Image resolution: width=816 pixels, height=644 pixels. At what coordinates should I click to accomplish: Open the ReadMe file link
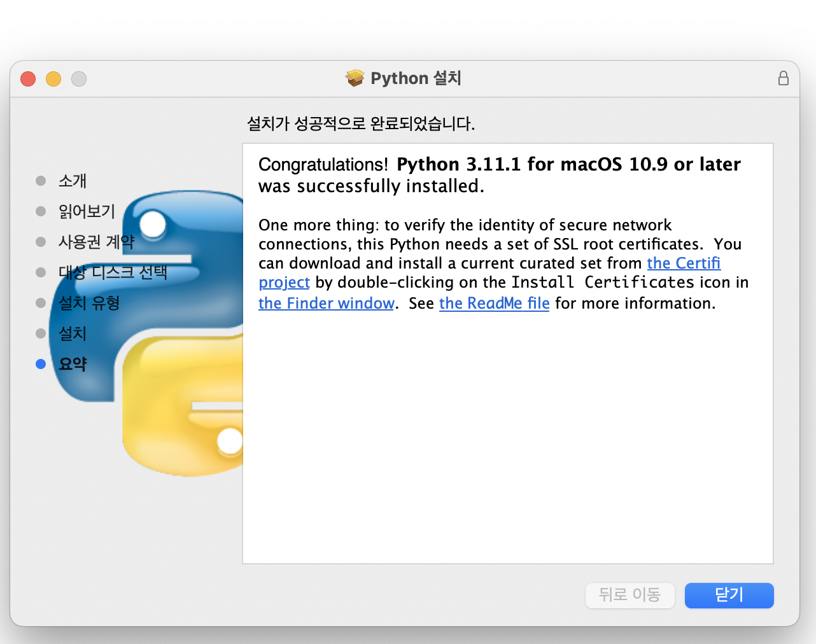coord(494,304)
